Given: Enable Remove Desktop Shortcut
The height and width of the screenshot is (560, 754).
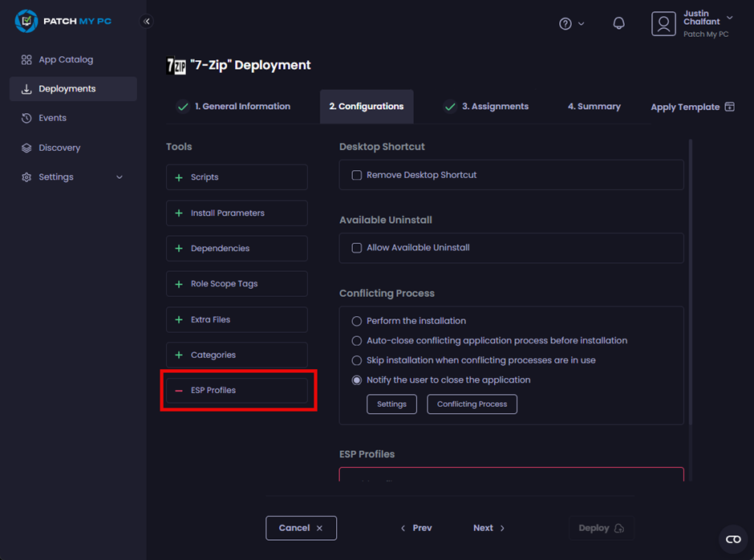Looking at the screenshot, I should pyautogui.click(x=356, y=175).
